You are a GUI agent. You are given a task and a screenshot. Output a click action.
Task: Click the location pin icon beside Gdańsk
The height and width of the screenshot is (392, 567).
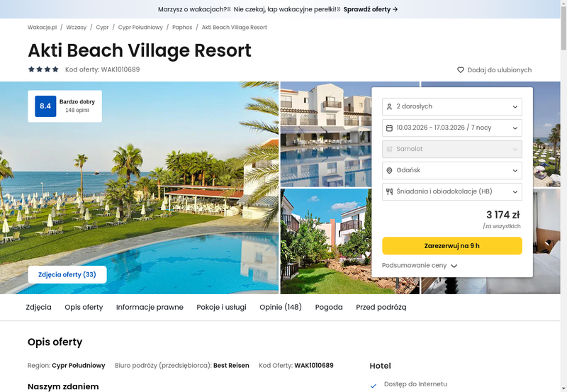pyautogui.click(x=389, y=170)
